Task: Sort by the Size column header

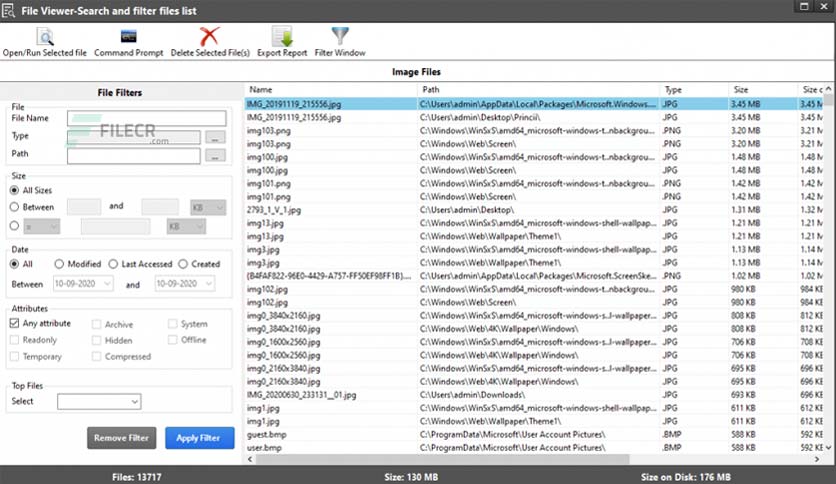Action: [763, 90]
